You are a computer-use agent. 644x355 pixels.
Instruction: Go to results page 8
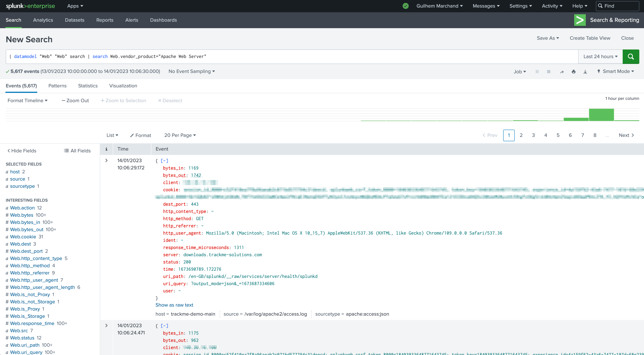click(x=595, y=135)
